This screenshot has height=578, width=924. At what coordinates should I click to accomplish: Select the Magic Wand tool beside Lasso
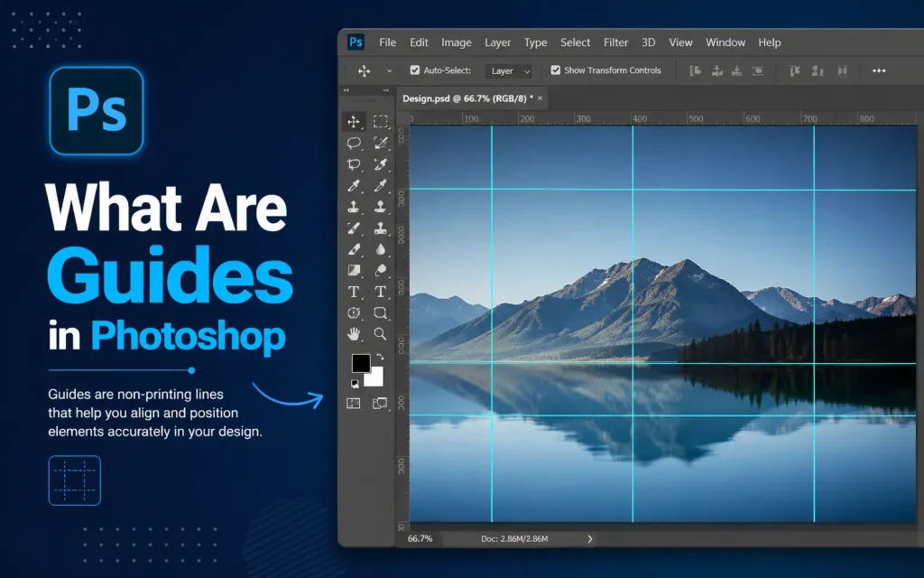tap(381, 143)
